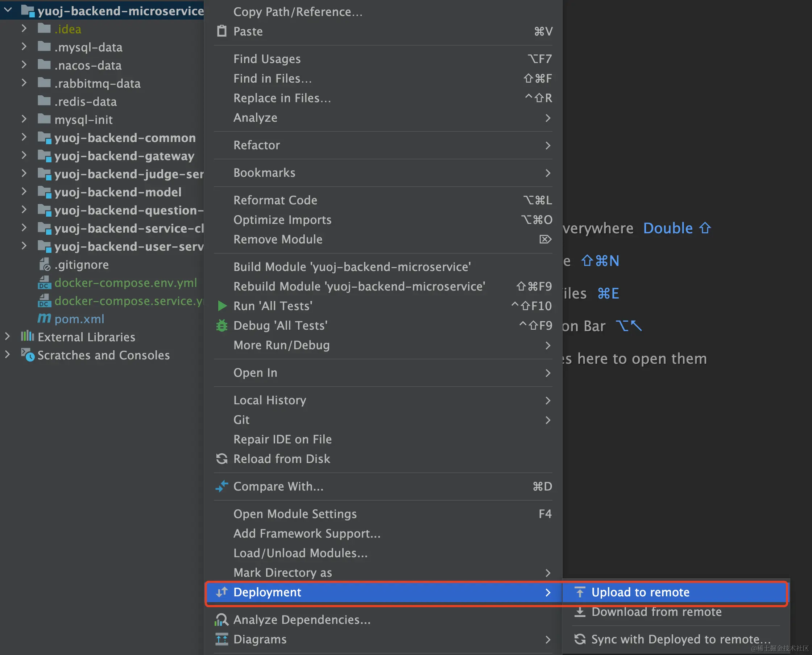Click the pom.xml Maven file icon
The width and height of the screenshot is (812, 655).
click(44, 319)
